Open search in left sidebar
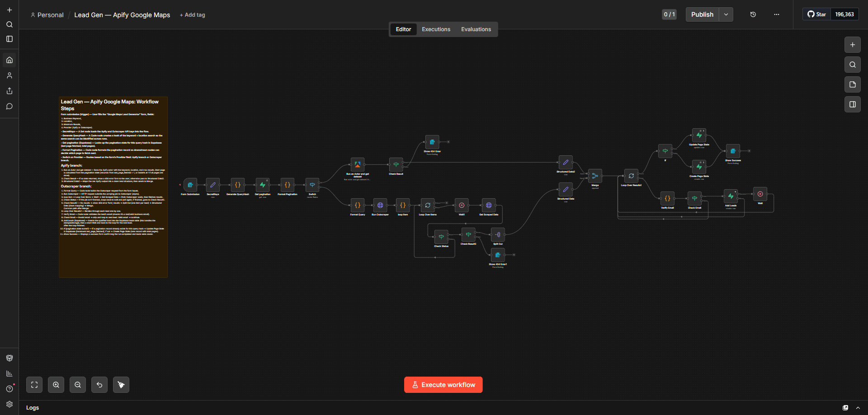Viewport: 868px width, 415px height. 9,24
